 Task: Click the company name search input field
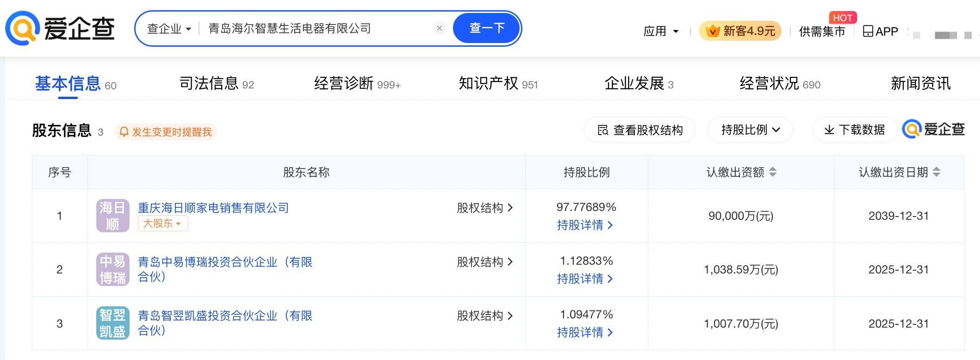point(315,29)
